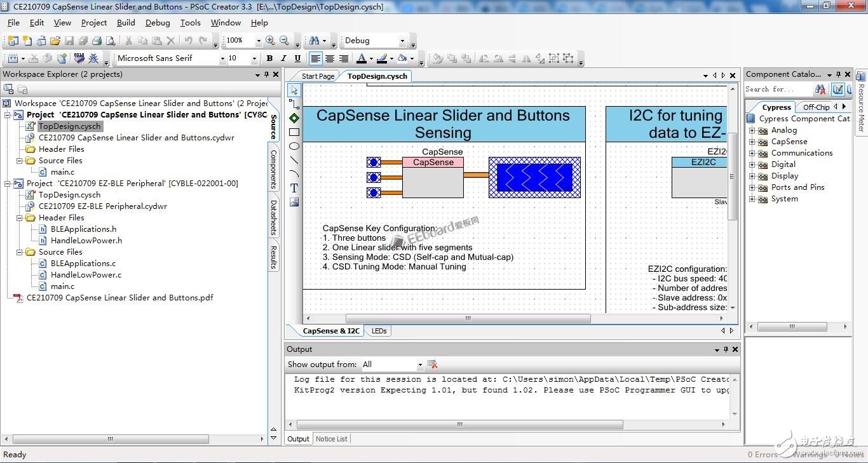
Task: Click the Print Preview icon
Action: pos(111,41)
